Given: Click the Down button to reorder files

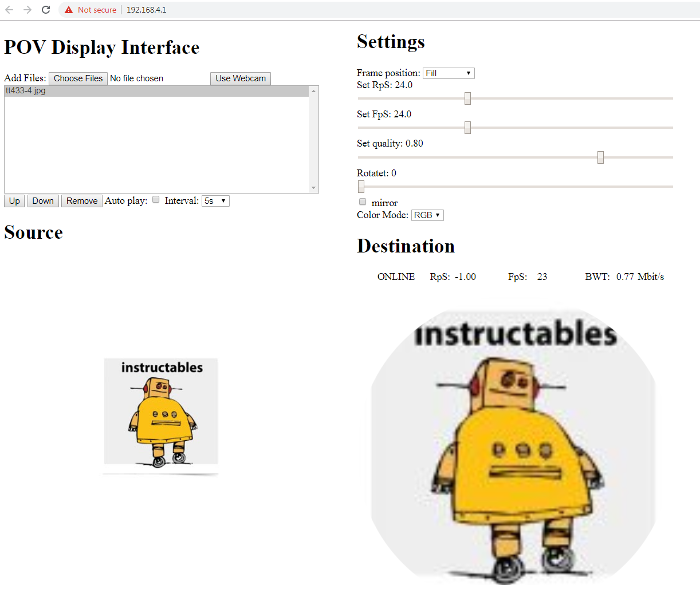Looking at the screenshot, I should (x=42, y=200).
